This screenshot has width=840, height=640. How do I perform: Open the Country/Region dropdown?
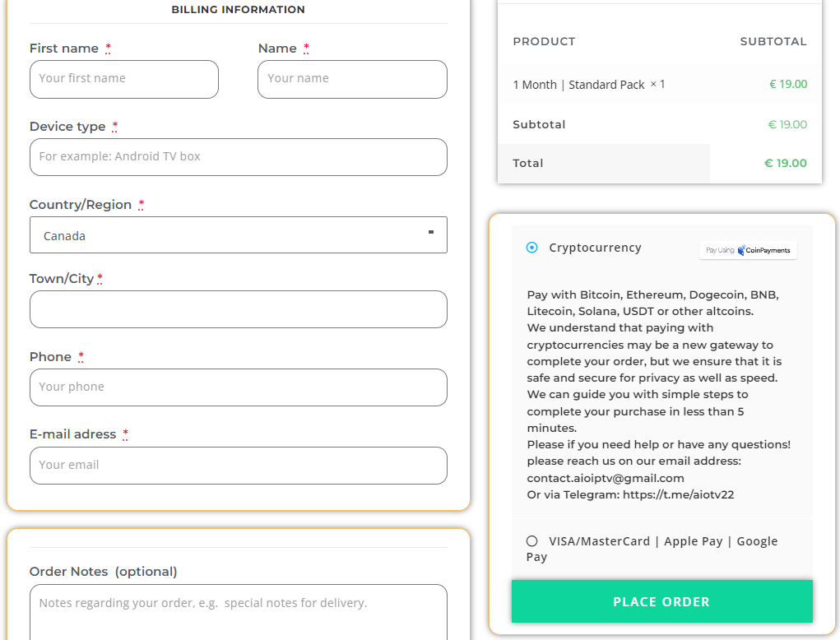point(238,235)
